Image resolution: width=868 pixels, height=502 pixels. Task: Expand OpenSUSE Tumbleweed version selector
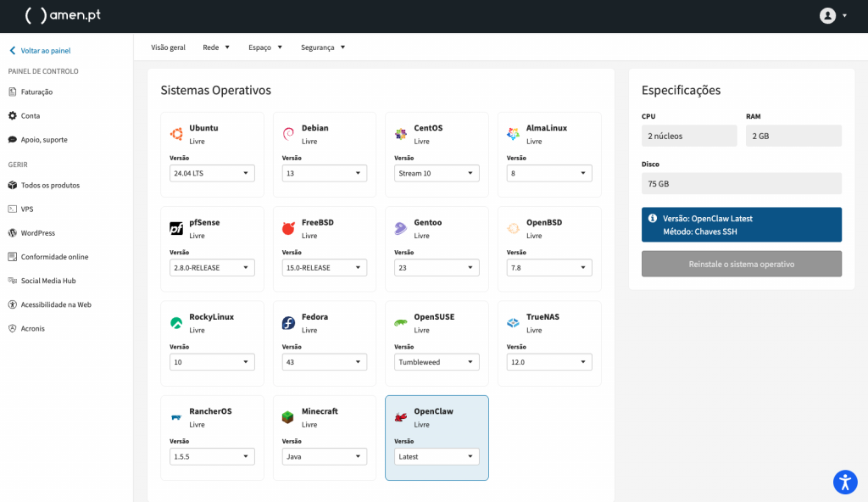click(437, 362)
